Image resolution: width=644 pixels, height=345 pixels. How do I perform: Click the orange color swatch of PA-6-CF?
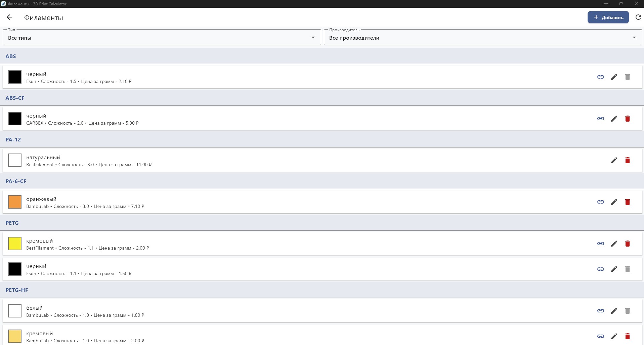15,202
